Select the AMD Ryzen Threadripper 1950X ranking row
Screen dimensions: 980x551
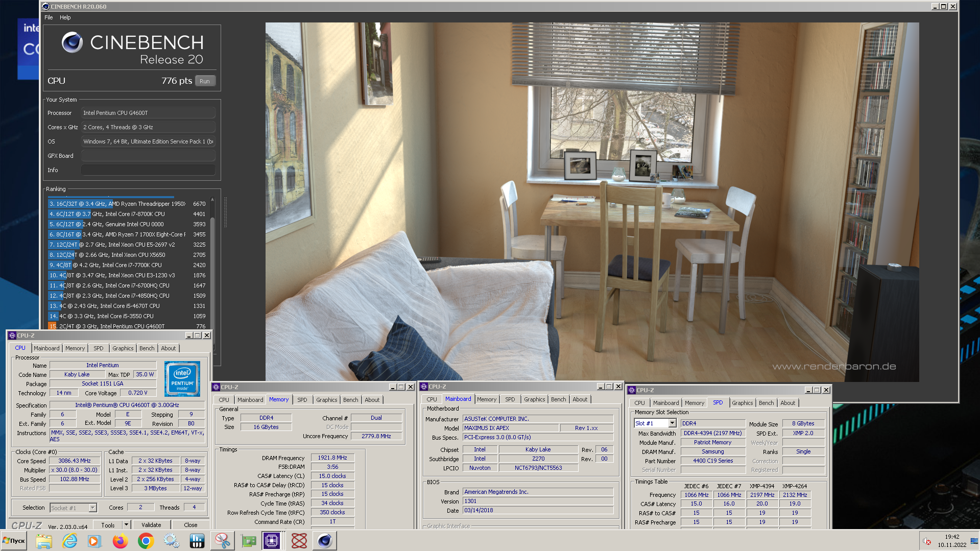point(127,204)
